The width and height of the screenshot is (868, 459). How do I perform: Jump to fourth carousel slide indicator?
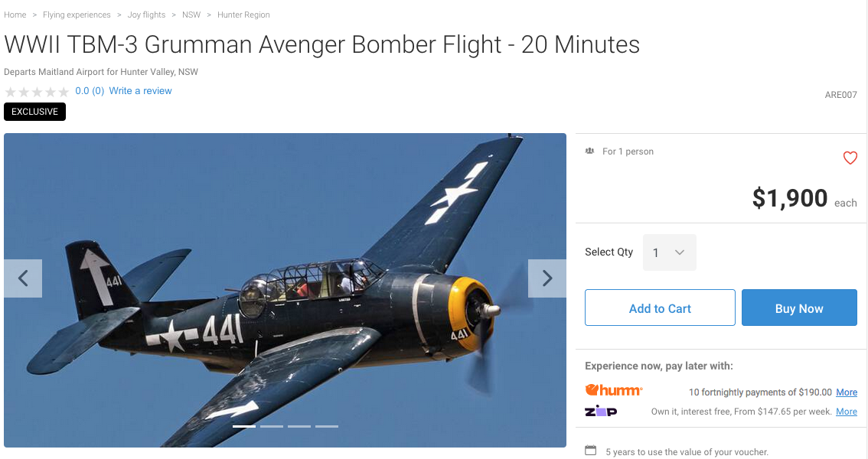coord(327,426)
